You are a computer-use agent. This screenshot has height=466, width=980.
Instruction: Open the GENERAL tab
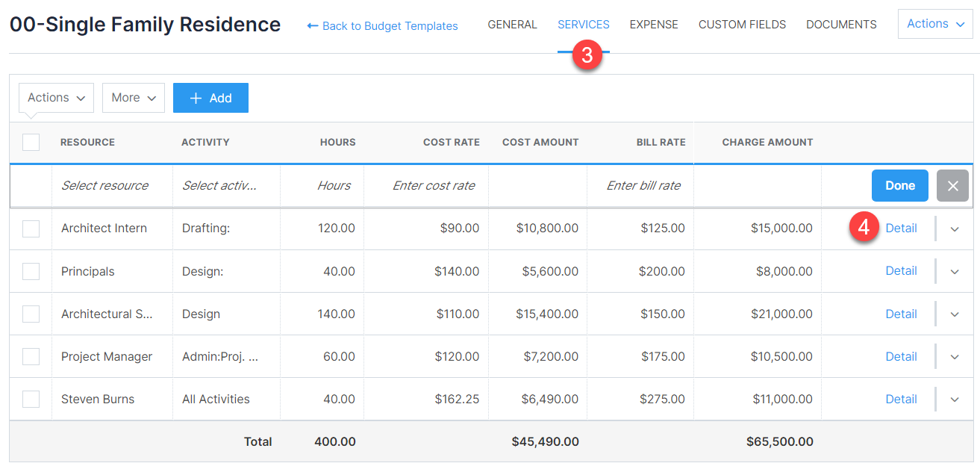[x=512, y=25]
